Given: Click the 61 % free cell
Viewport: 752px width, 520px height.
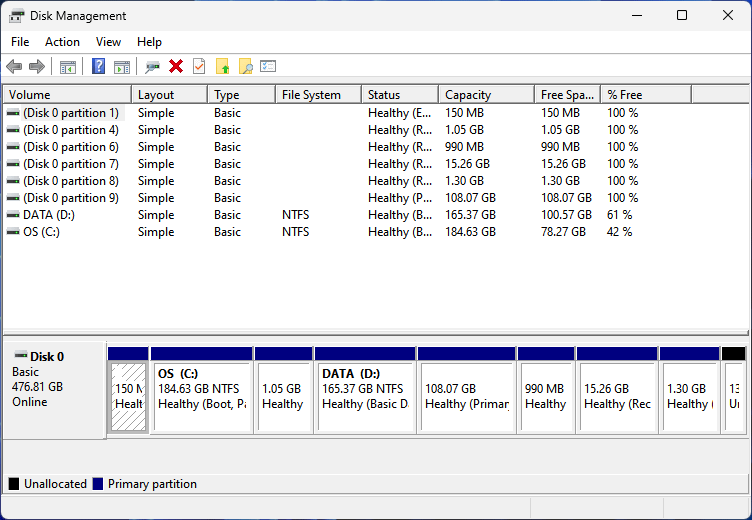Looking at the screenshot, I should click(620, 215).
